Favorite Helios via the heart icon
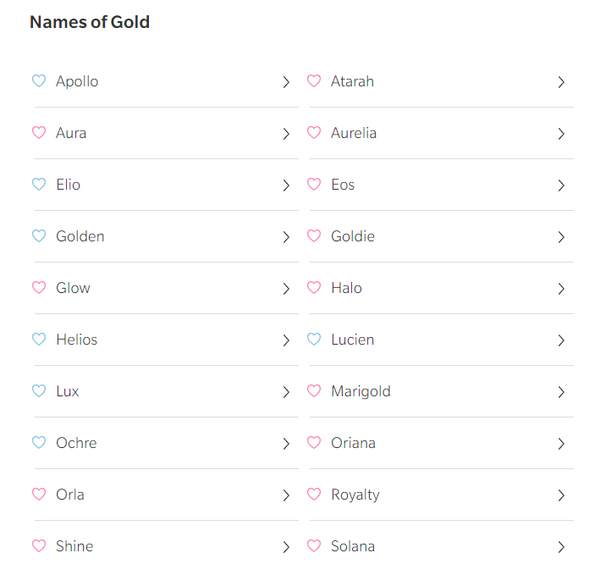Image resolution: width=600 pixels, height=564 pixels. pos(39,340)
